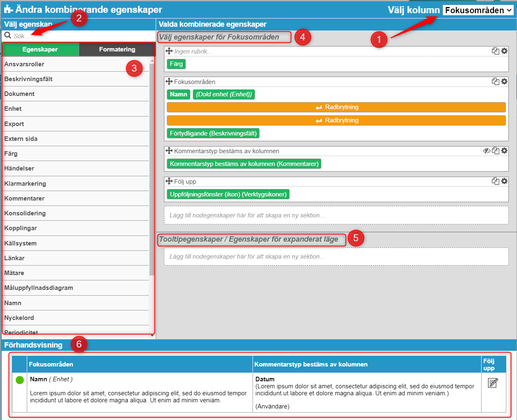This screenshot has width=517, height=420.
Task: Click new-section drop area under Tooltipegenskaper
Action: pos(336,257)
